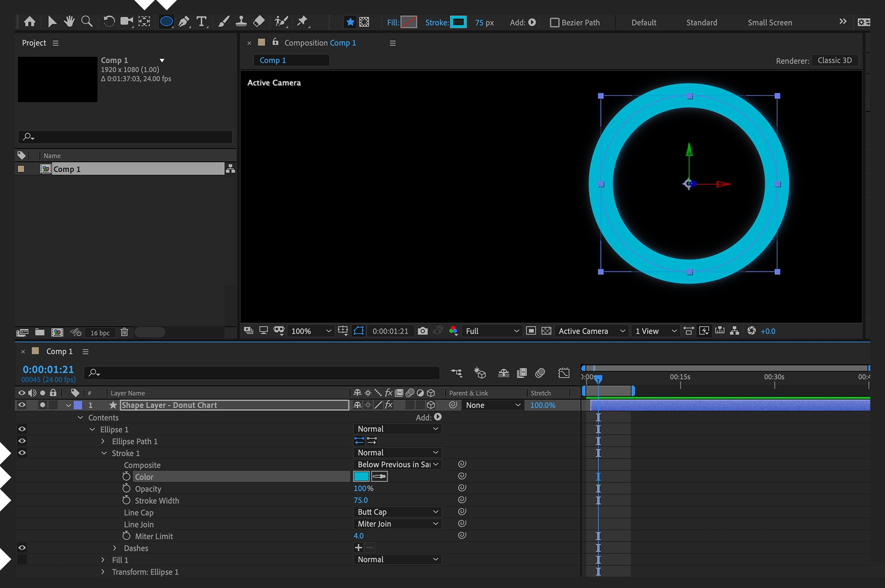The height and width of the screenshot is (588, 885).
Task: Delete selected item with trash icon
Action: tap(124, 332)
